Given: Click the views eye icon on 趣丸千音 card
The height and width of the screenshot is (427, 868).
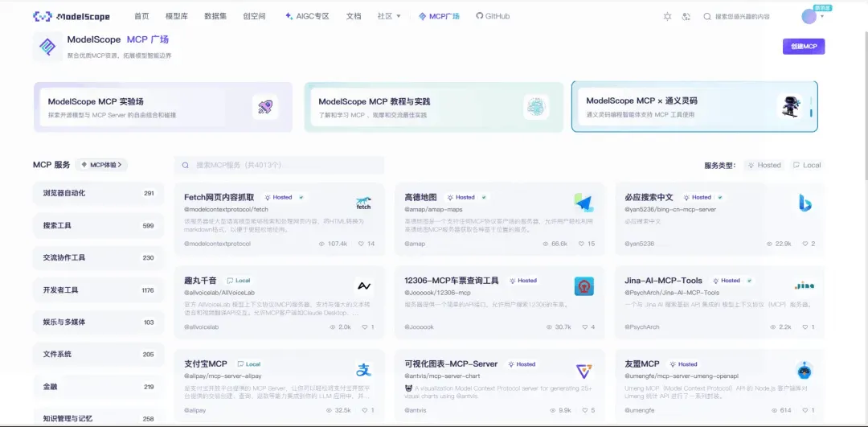Looking at the screenshot, I should [333, 327].
